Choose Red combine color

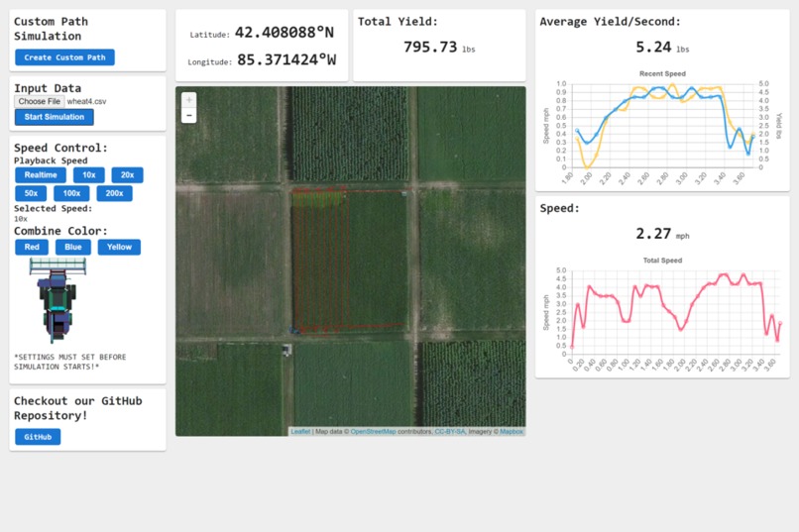click(32, 247)
